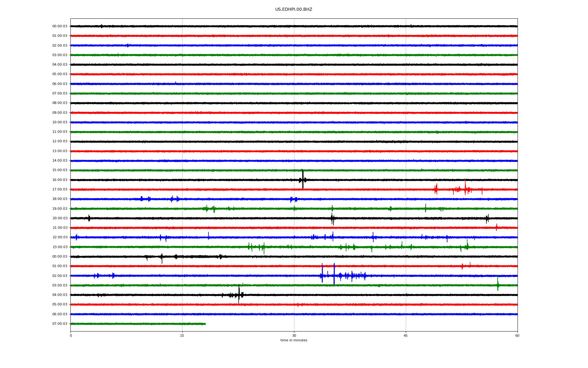Click the plot title US.EDHPI.00.BHZ
This screenshot has width=588, height=368.
point(294,10)
